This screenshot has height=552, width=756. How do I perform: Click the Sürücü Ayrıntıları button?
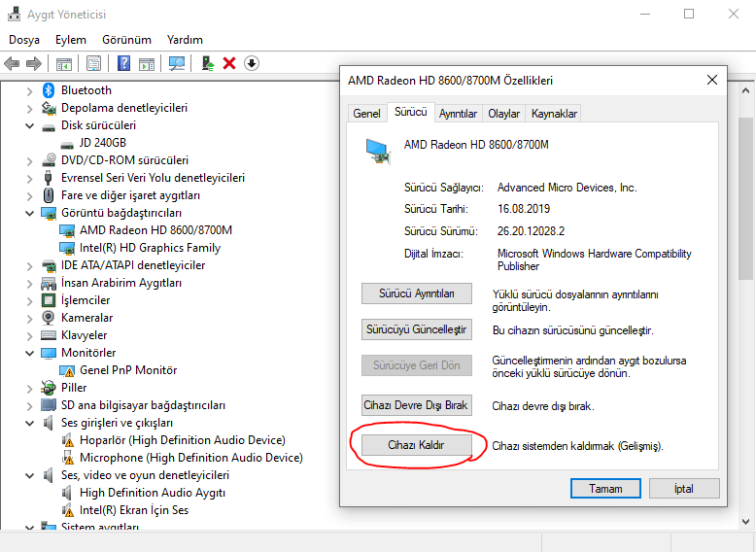click(x=417, y=293)
